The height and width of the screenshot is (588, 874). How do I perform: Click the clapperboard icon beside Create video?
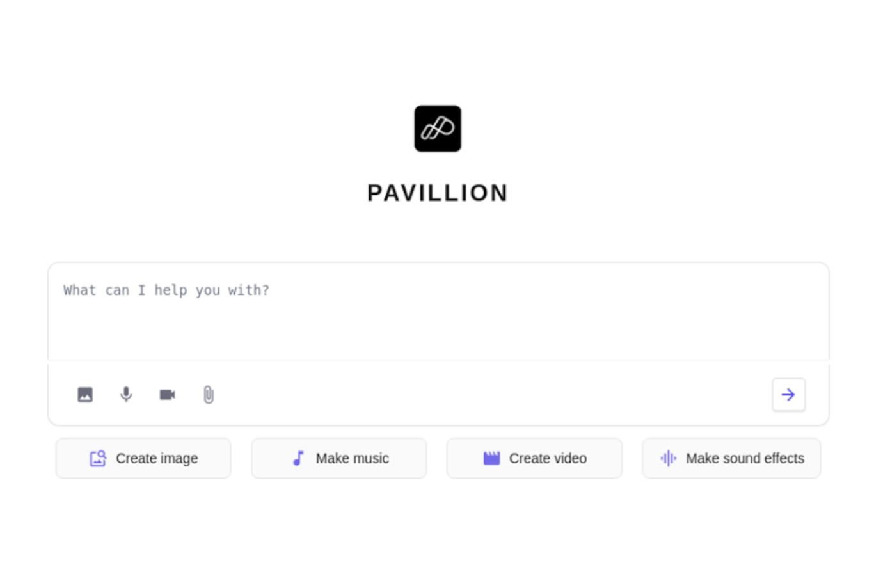point(491,458)
